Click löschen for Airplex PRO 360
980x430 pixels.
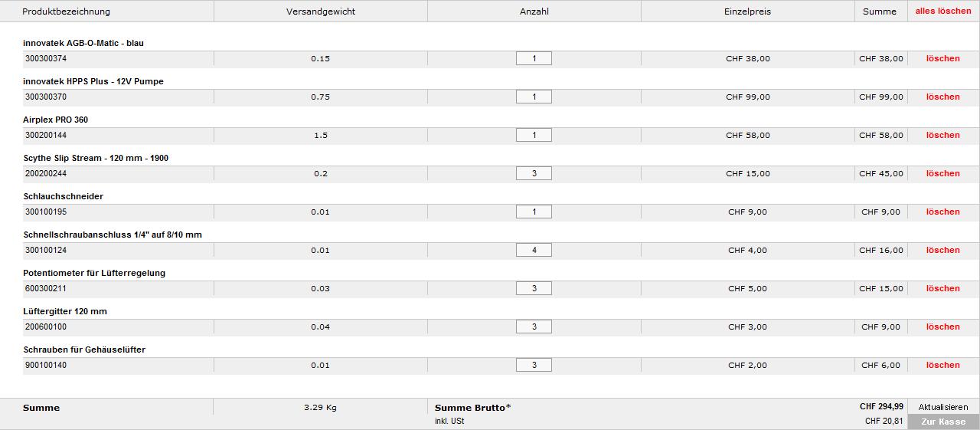pyautogui.click(x=942, y=135)
